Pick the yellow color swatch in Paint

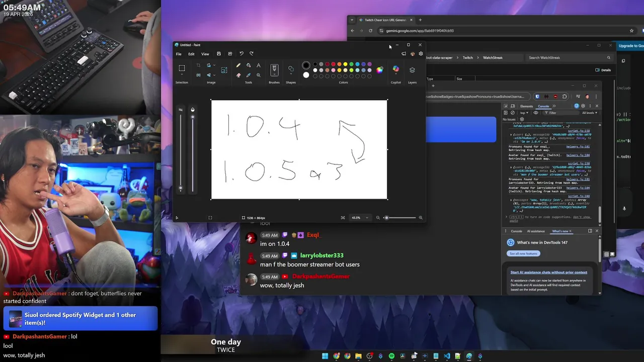345,64
